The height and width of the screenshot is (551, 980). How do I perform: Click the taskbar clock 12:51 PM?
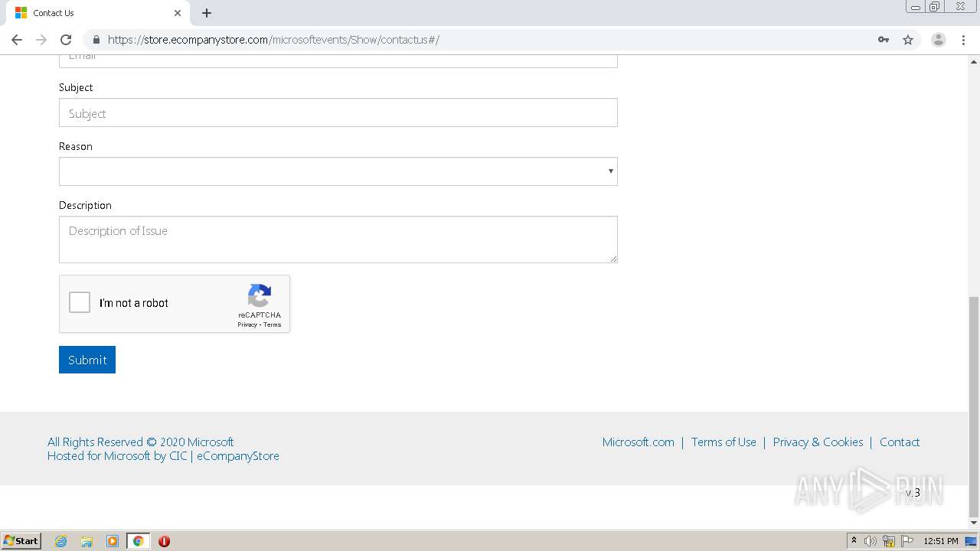point(941,541)
